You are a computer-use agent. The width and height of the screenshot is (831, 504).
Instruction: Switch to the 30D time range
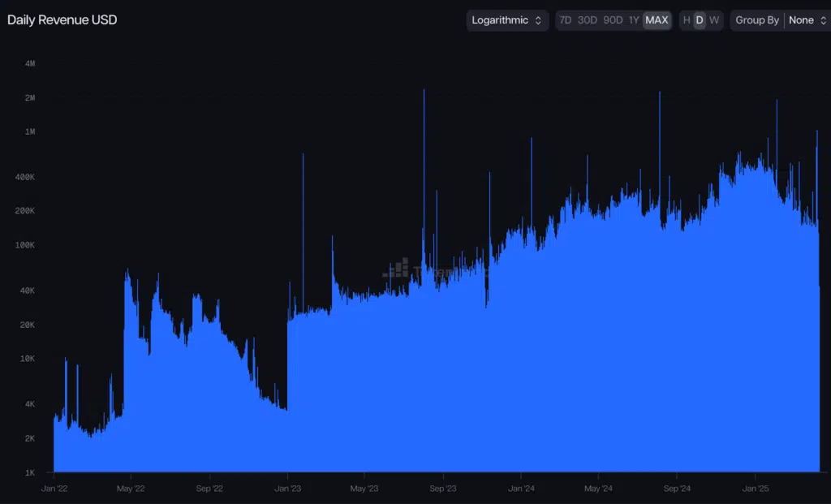click(588, 20)
